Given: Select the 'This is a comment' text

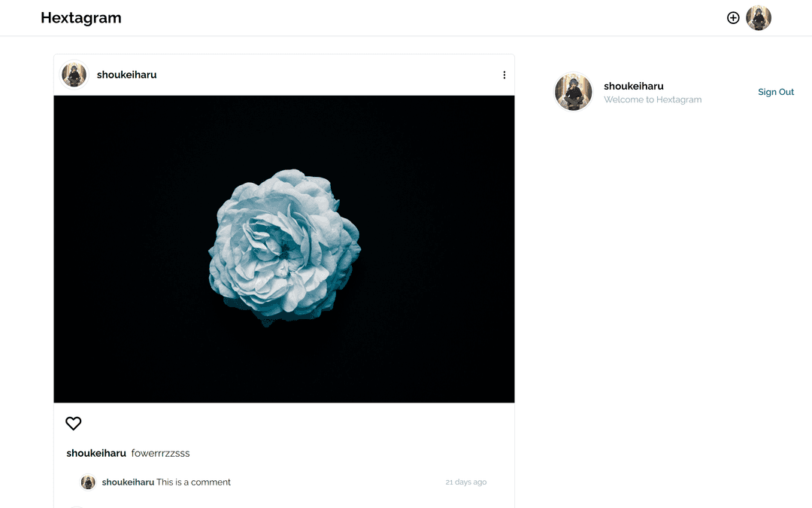Looking at the screenshot, I should [x=194, y=482].
